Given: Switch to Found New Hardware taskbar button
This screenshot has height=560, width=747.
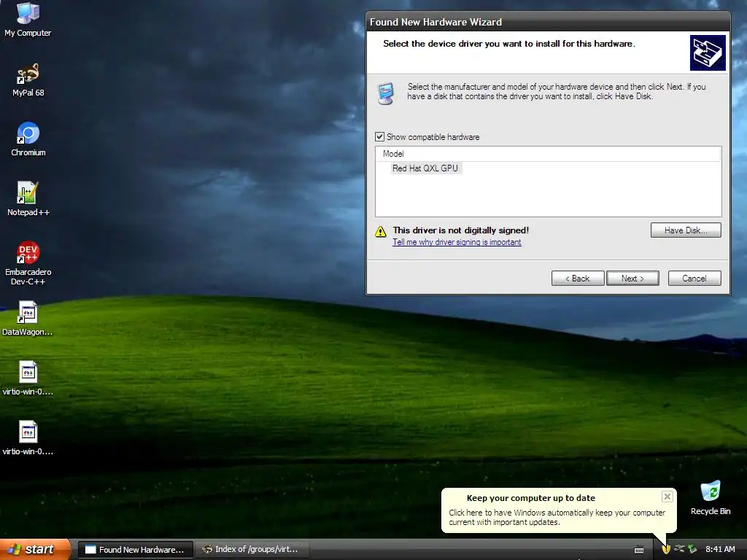Looking at the screenshot, I should [x=135, y=550].
